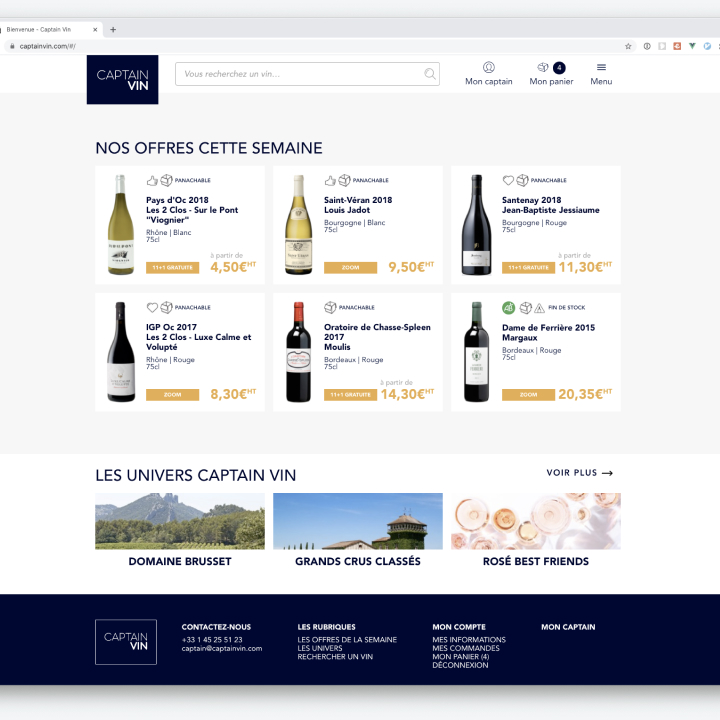Click the red browser extension icon
This screenshot has height=720, width=720.
coord(677,46)
